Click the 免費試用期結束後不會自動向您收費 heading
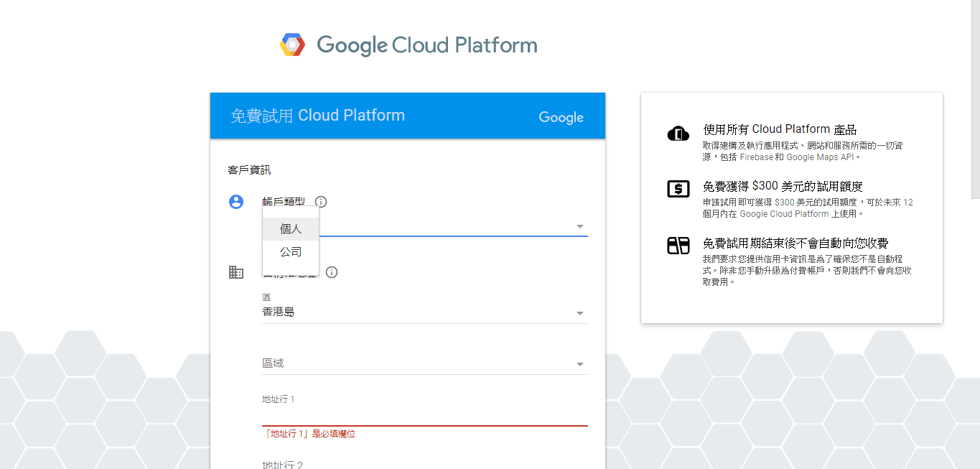The image size is (980, 469). [795, 243]
